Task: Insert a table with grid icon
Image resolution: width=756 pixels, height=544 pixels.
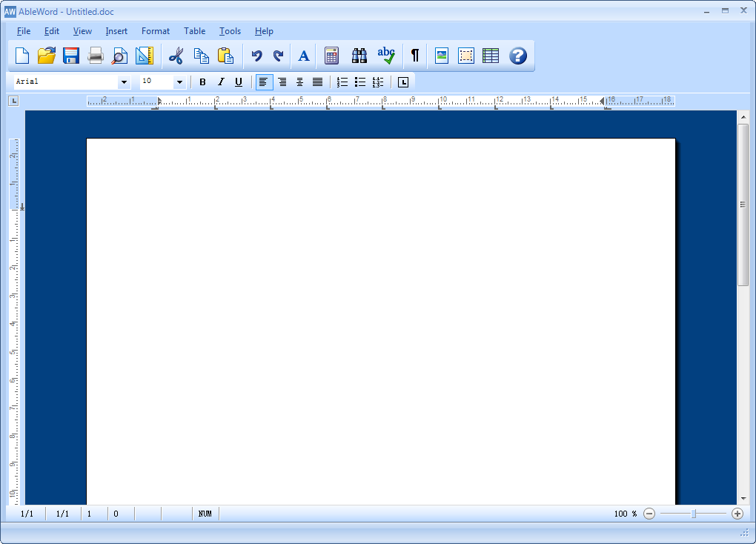Action: (x=491, y=56)
